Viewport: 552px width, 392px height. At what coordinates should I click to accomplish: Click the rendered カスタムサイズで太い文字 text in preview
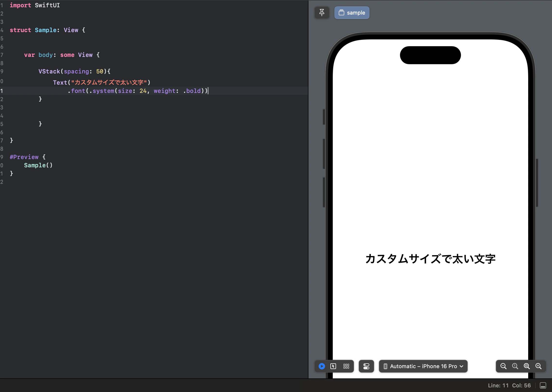point(430,259)
